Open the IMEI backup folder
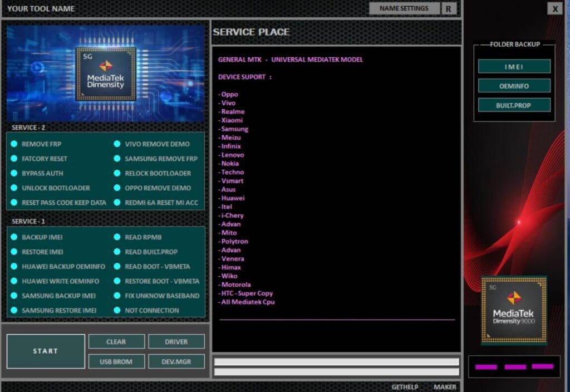Viewport: 570px width, 392px height. click(x=514, y=66)
